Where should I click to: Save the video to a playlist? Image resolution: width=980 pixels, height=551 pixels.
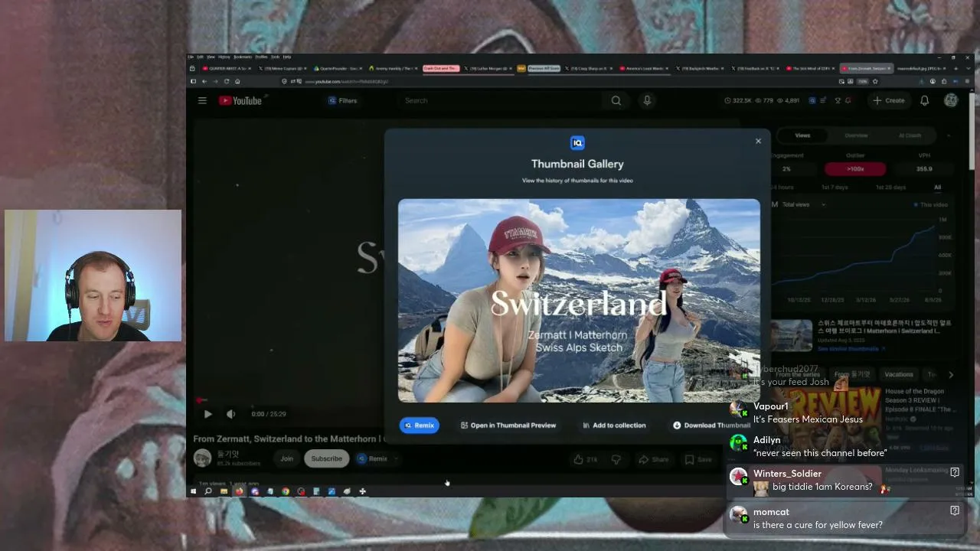(x=698, y=459)
